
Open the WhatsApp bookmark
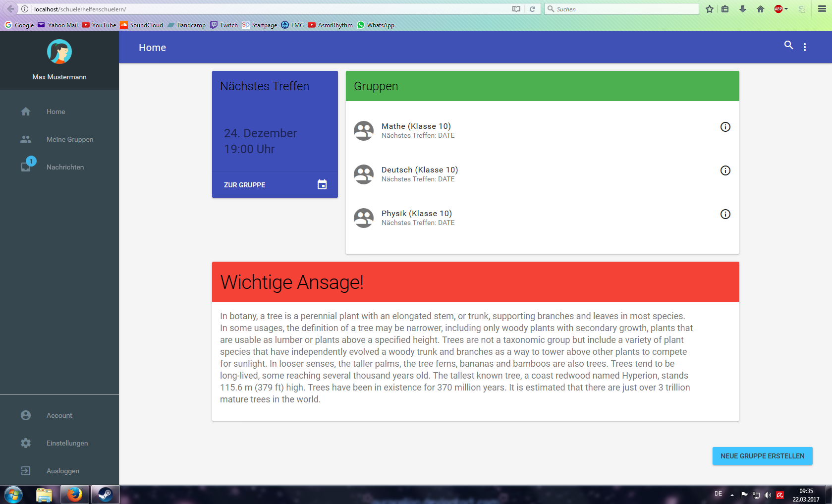(376, 25)
